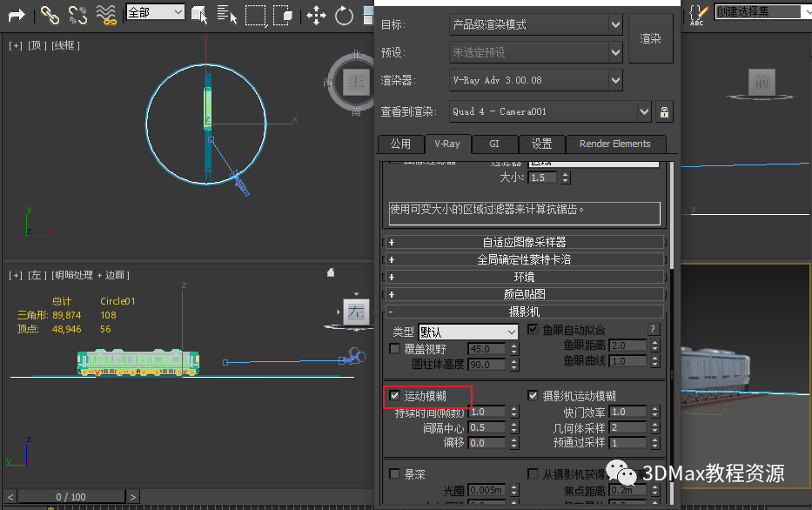Click the ? help button in 摄影机 rollout

point(653,329)
